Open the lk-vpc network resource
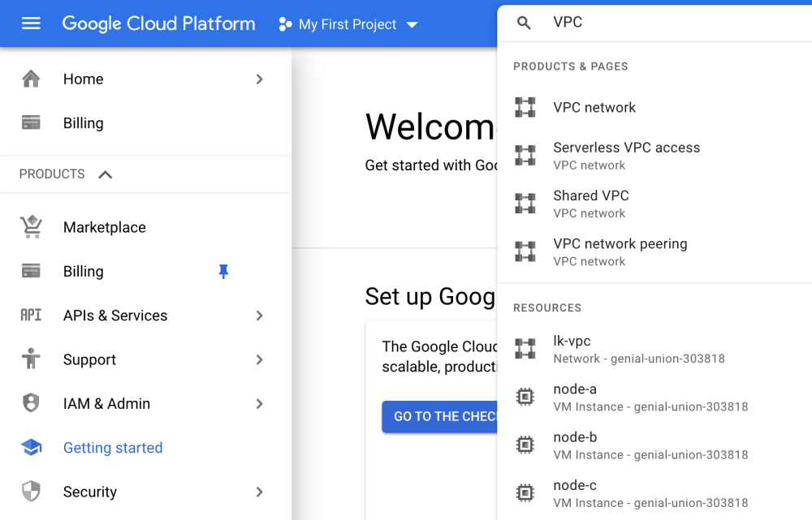Viewport: 812px width, 520px height. [572, 348]
